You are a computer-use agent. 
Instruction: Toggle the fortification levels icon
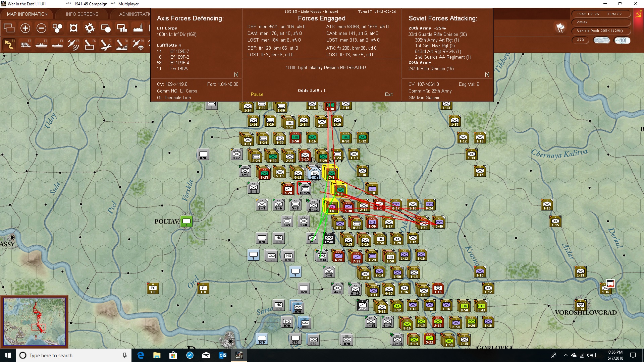(73, 28)
